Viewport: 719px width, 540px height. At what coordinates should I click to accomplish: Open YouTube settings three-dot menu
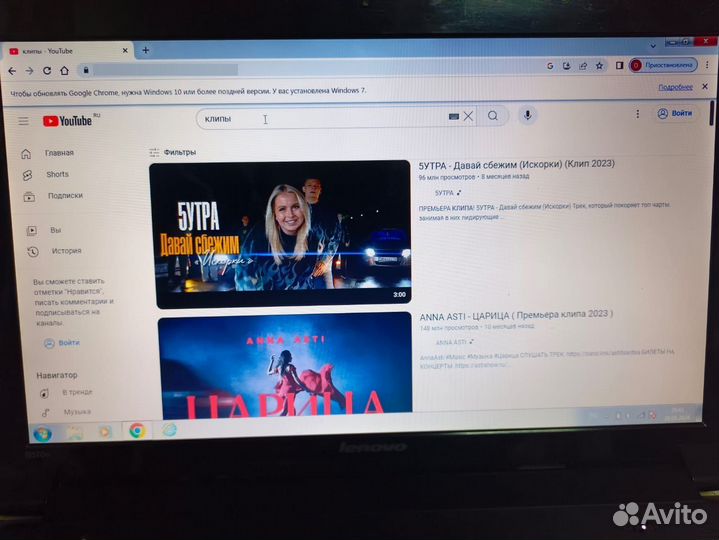635,113
